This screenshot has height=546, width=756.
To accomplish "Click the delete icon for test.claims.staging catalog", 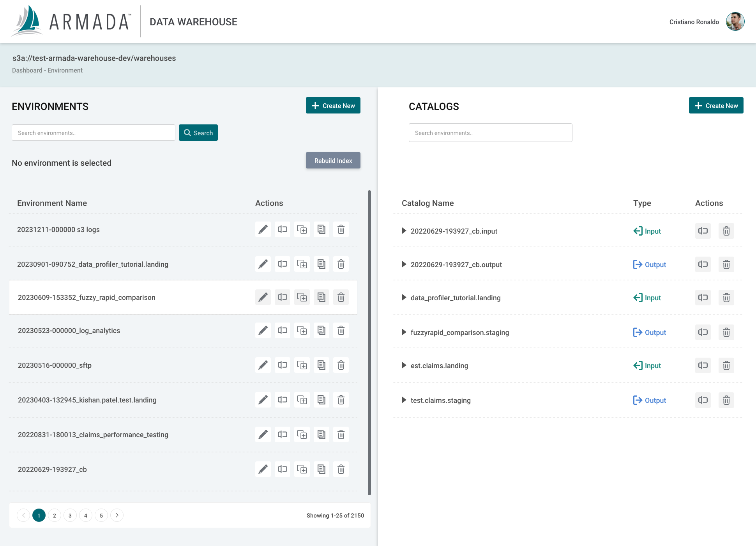I will (x=726, y=400).
